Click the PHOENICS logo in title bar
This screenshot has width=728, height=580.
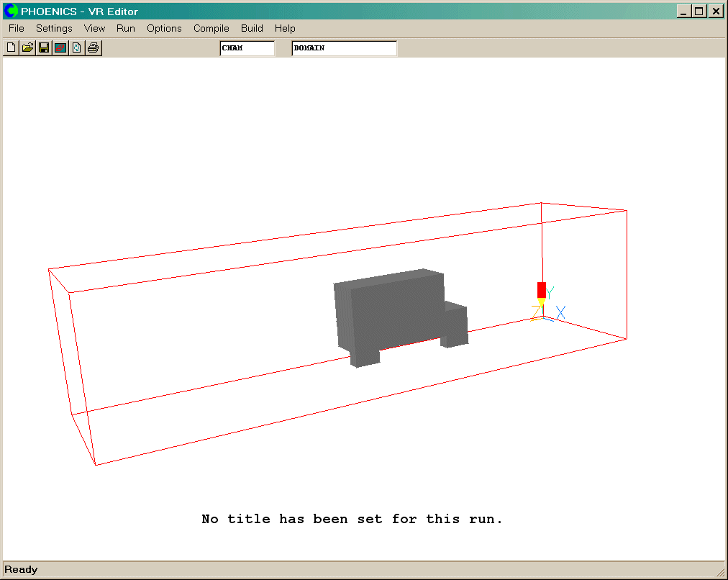point(11,12)
